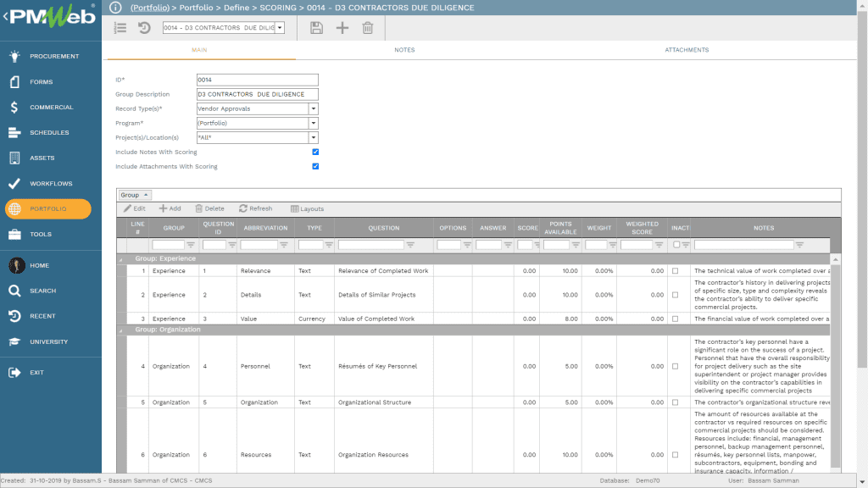Switch to the Notes tab
The image size is (868, 488).
coord(404,50)
